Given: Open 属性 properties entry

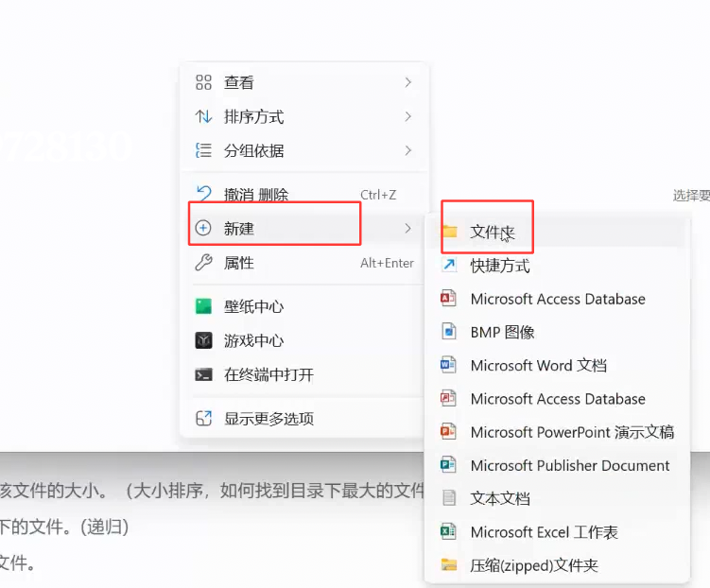Looking at the screenshot, I should [x=303, y=263].
